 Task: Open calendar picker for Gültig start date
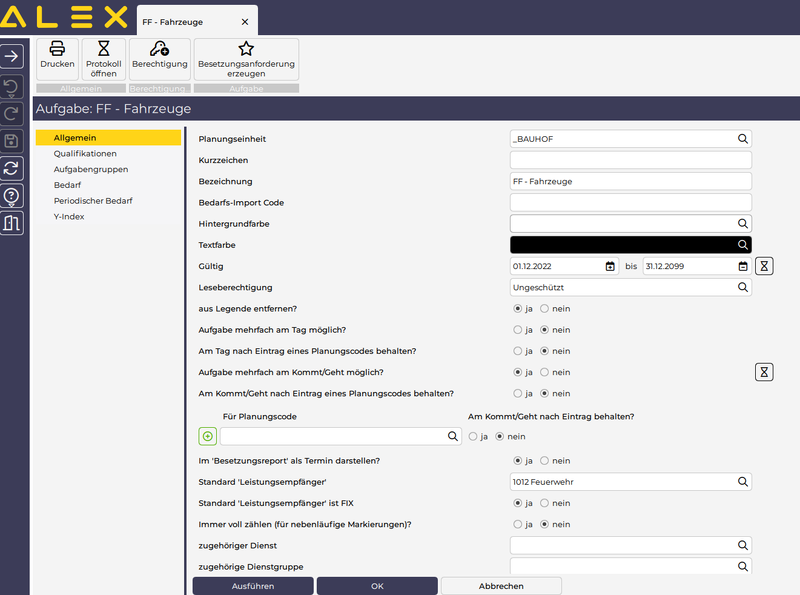[x=610, y=266]
